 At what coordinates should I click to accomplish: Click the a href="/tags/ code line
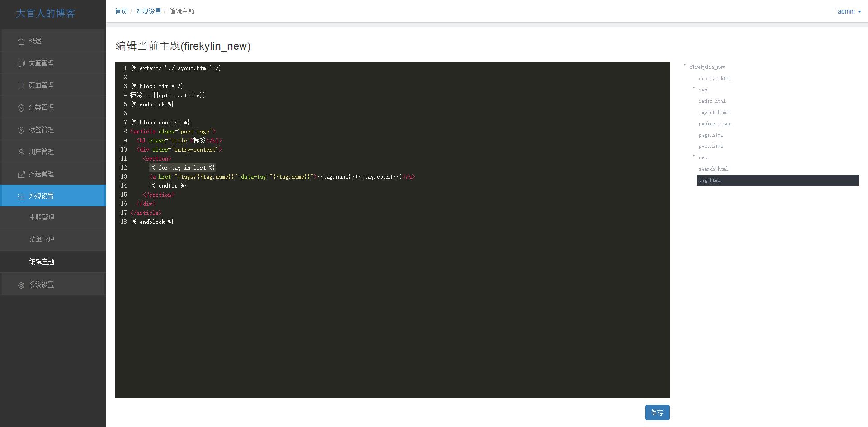click(x=282, y=176)
